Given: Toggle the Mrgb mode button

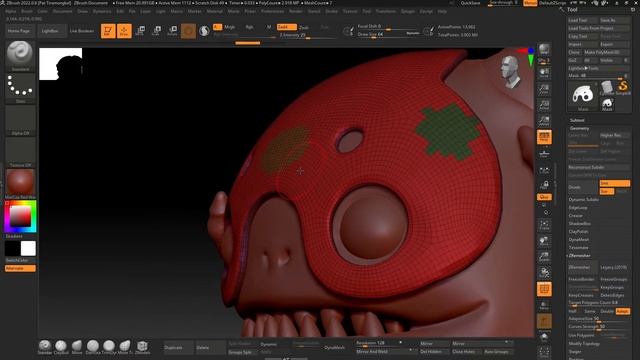Looking at the screenshot, I should 229,27.
